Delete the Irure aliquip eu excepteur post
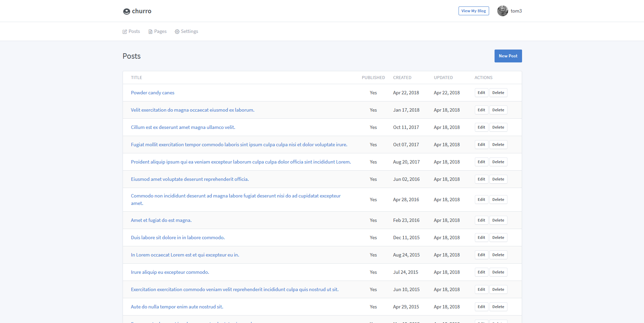This screenshot has width=644, height=323. point(498,272)
